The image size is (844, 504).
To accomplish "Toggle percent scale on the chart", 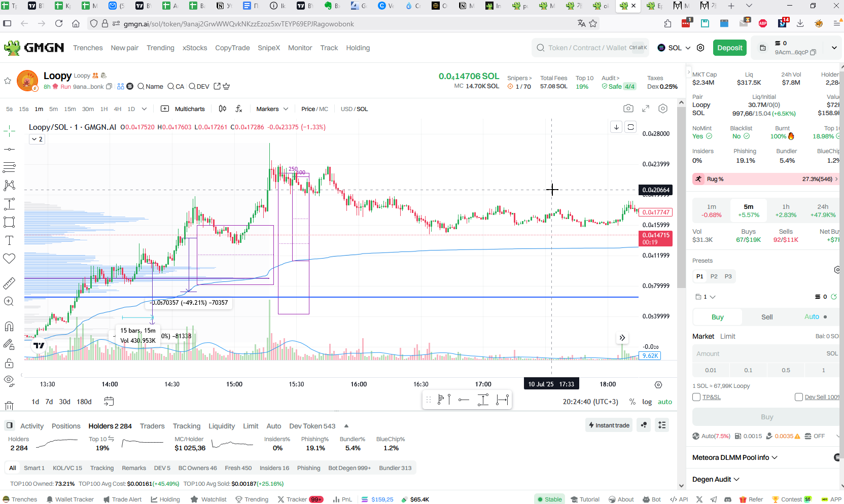I will 632,402.
